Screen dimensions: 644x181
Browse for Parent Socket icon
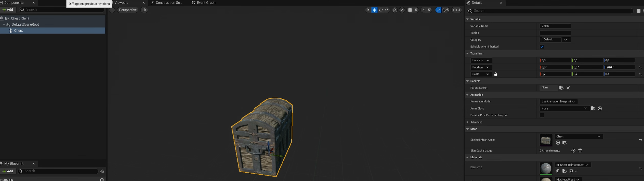[561, 88]
